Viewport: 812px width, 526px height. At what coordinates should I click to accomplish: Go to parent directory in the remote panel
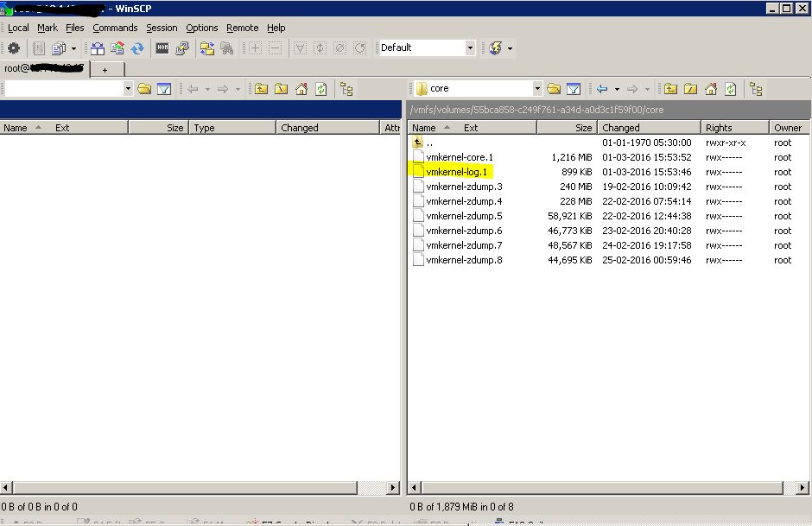[x=670, y=88]
